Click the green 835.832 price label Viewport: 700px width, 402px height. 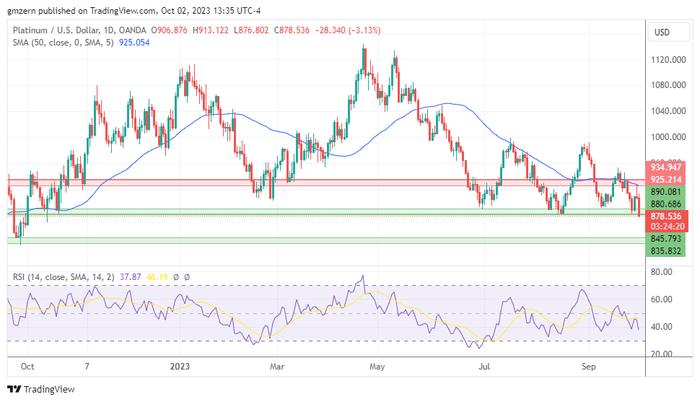666,251
